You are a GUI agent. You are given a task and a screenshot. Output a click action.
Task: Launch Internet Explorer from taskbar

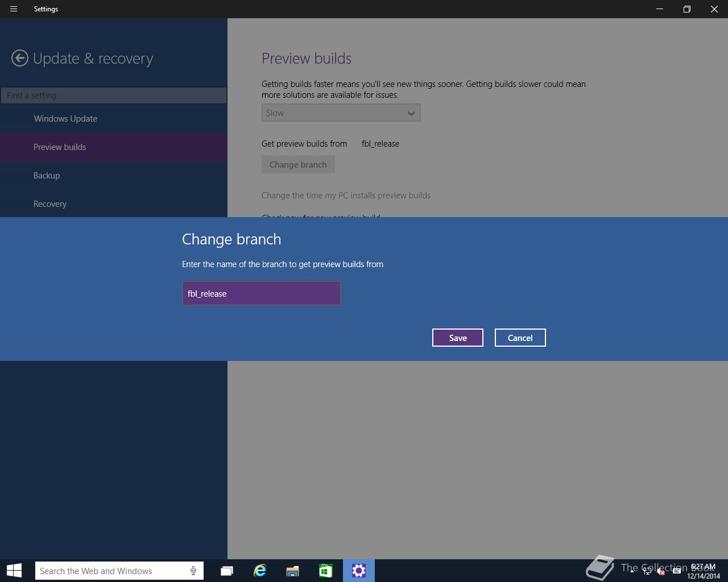coord(260,571)
